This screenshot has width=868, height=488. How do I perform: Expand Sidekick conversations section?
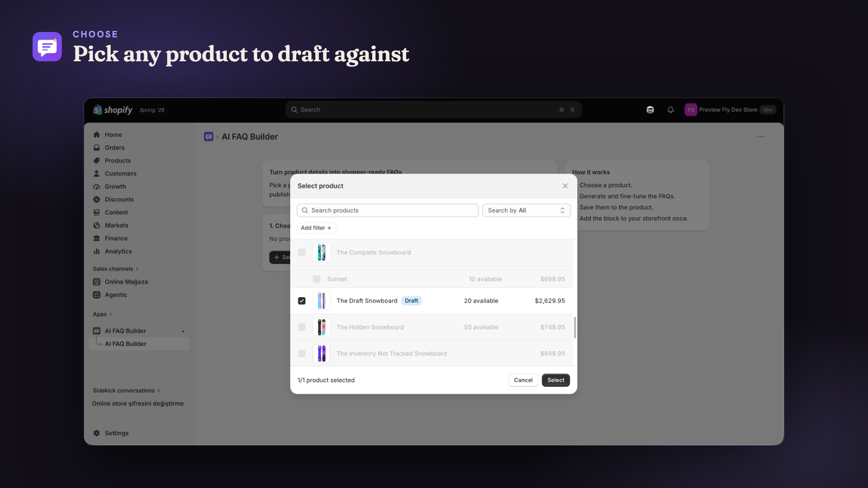(126, 390)
